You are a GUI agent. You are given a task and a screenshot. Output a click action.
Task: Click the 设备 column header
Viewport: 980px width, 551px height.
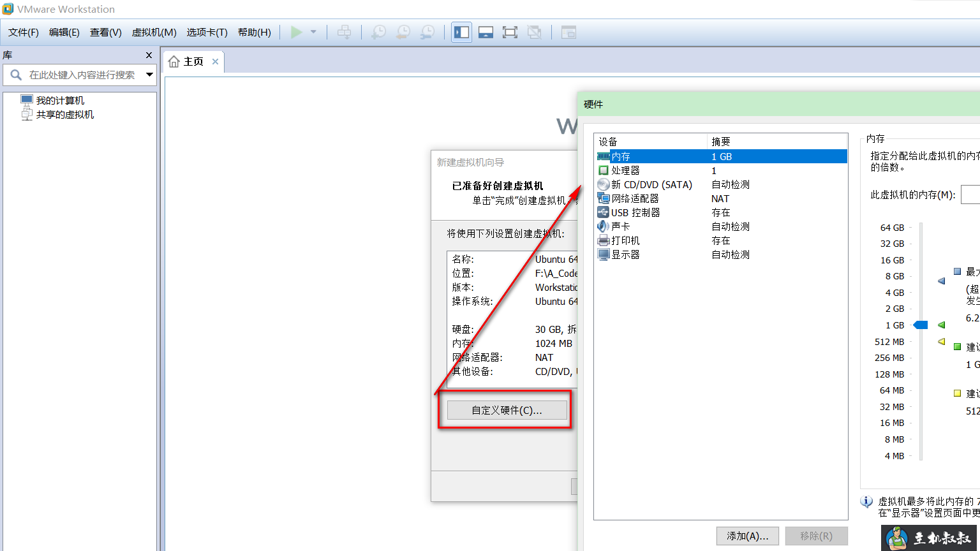[x=651, y=142]
